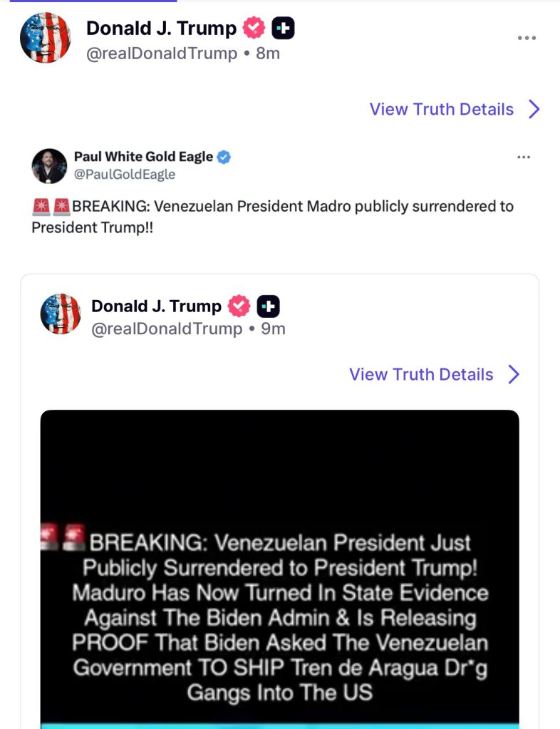
Task: Click the Donald J. Trump name in quoted post
Action: coord(156,306)
